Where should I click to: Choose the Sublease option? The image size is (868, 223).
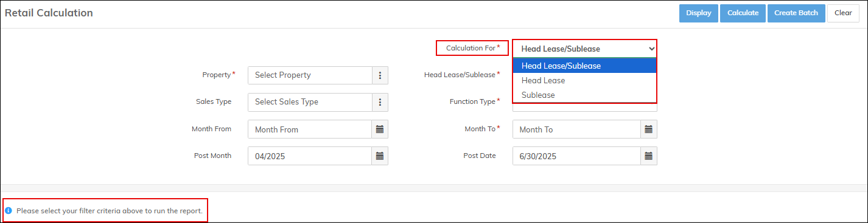click(x=585, y=95)
